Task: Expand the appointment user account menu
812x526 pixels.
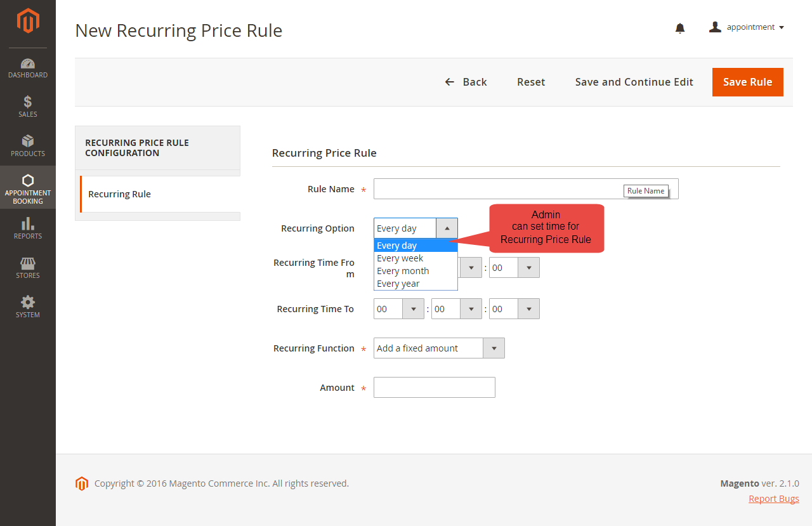Action: pyautogui.click(x=747, y=27)
